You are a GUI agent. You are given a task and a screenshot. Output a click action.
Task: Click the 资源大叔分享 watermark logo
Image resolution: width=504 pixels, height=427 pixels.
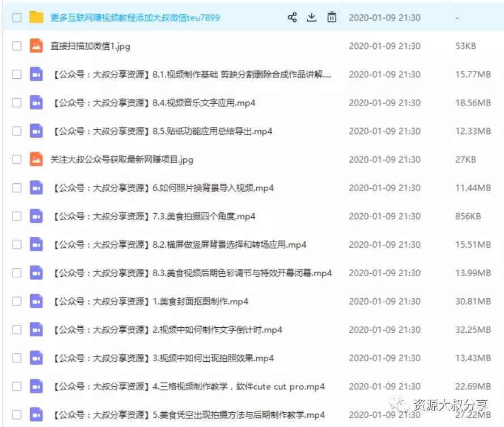tap(439, 405)
